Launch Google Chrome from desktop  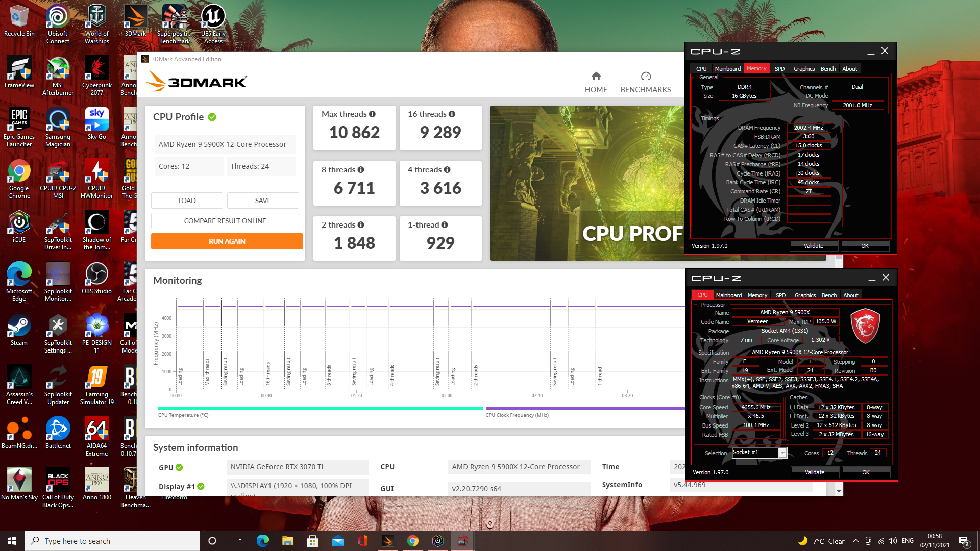point(19,179)
